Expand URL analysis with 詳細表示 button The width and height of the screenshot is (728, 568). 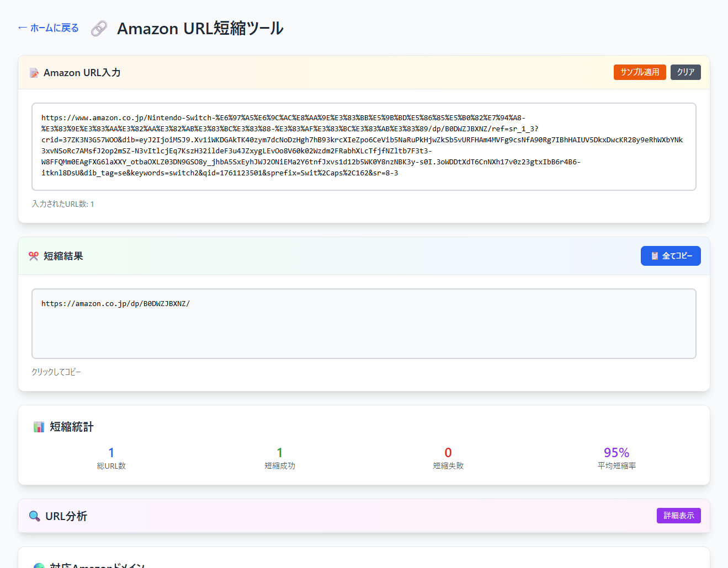tap(678, 516)
